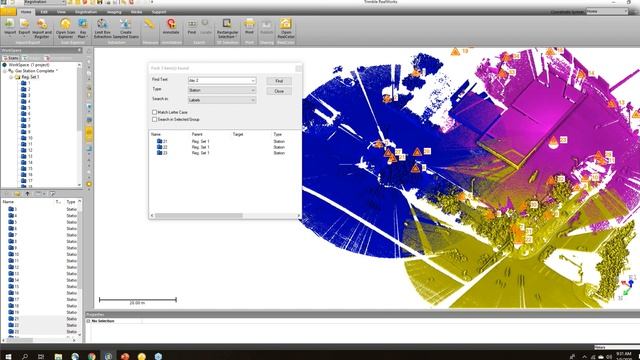Open the Type dropdown showing Station
The image size is (640, 360).
[x=253, y=90]
